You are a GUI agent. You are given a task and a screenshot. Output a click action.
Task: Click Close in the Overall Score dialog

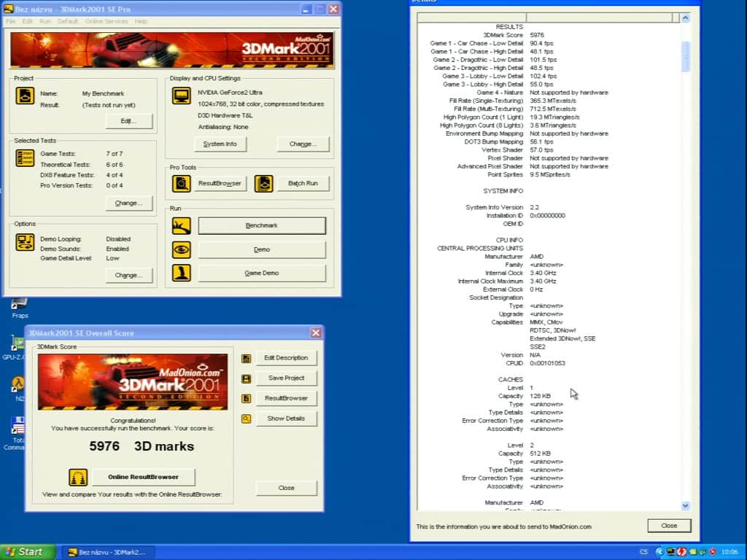(x=286, y=488)
